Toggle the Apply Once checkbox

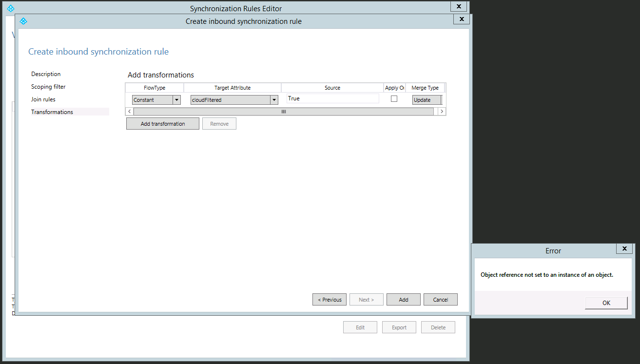click(x=394, y=99)
